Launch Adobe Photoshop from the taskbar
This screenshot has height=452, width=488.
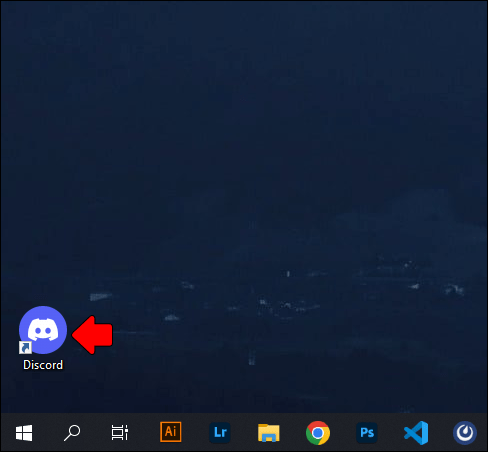[367, 433]
